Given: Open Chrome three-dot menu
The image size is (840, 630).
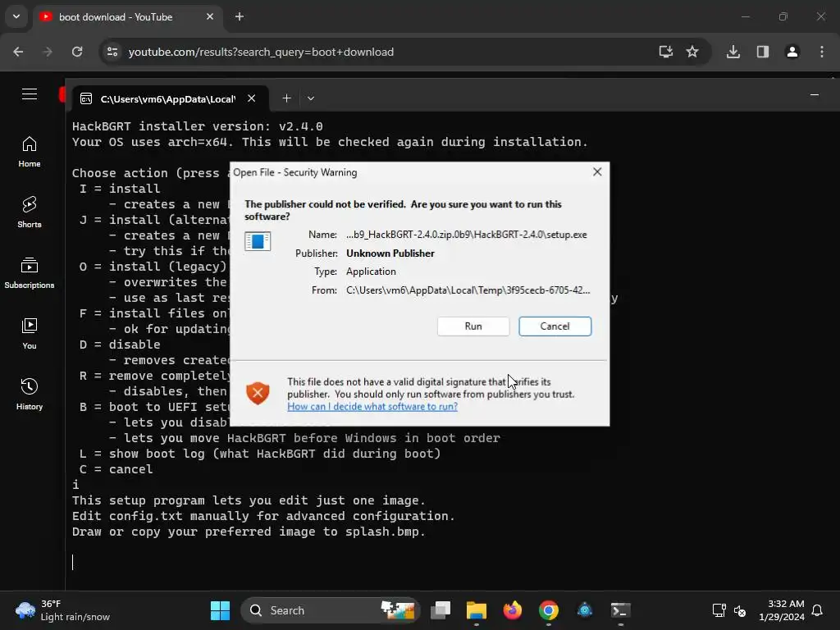Looking at the screenshot, I should click(822, 52).
